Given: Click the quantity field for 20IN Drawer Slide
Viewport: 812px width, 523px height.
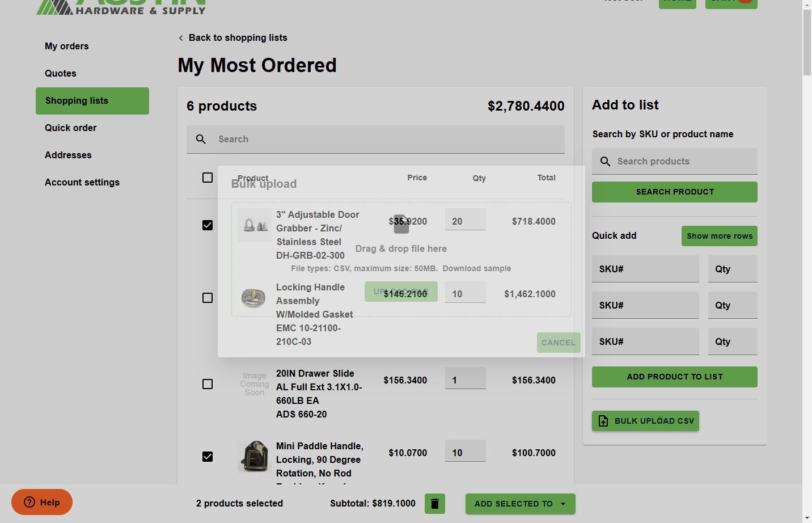Looking at the screenshot, I should click(x=466, y=378).
